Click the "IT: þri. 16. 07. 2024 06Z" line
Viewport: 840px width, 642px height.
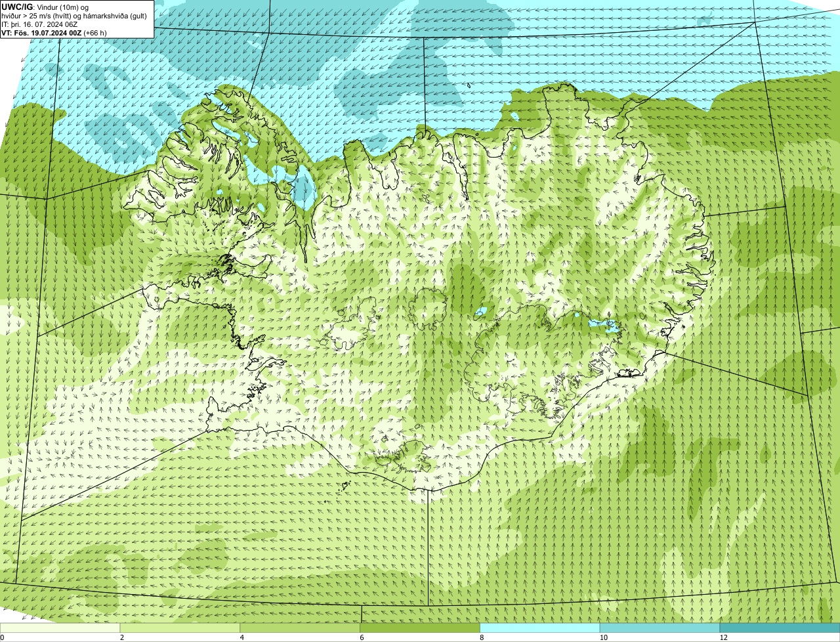click(x=41, y=24)
